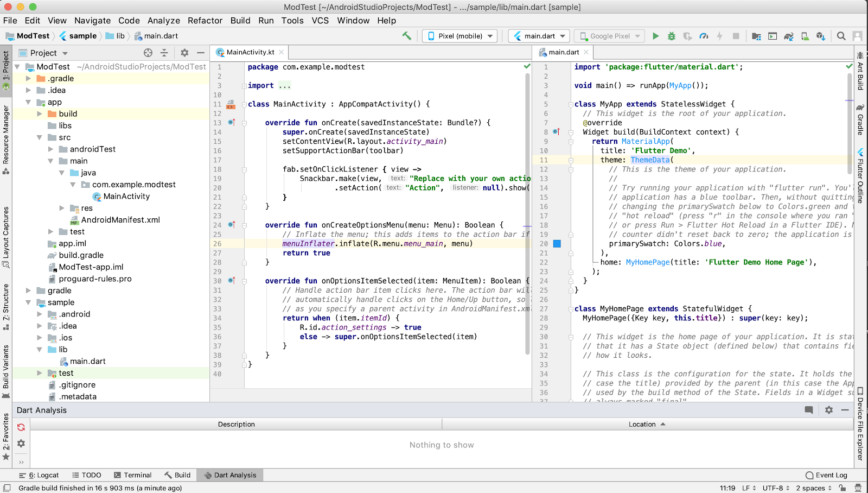Toggle the read-only lock icon in status bar
Image resolution: width=868 pixels, height=493 pixels.
(842, 488)
